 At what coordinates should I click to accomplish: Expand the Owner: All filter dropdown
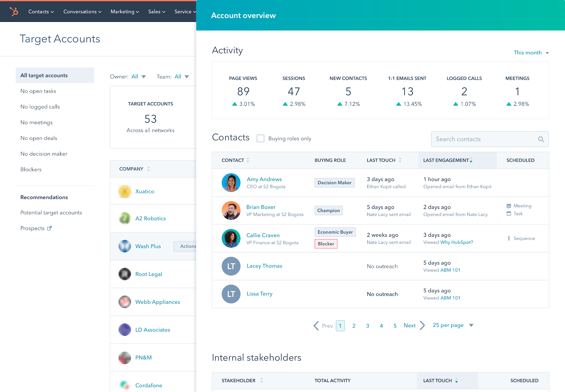(143, 76)
